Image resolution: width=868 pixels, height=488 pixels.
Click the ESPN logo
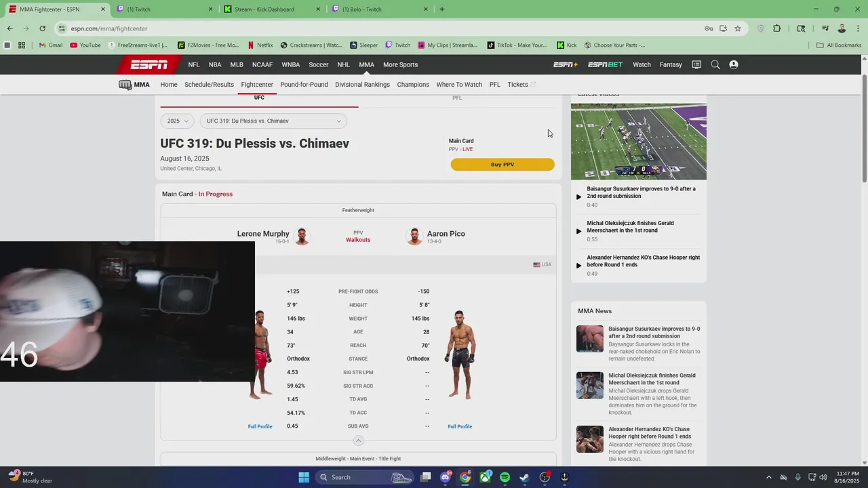click(149, 64)
